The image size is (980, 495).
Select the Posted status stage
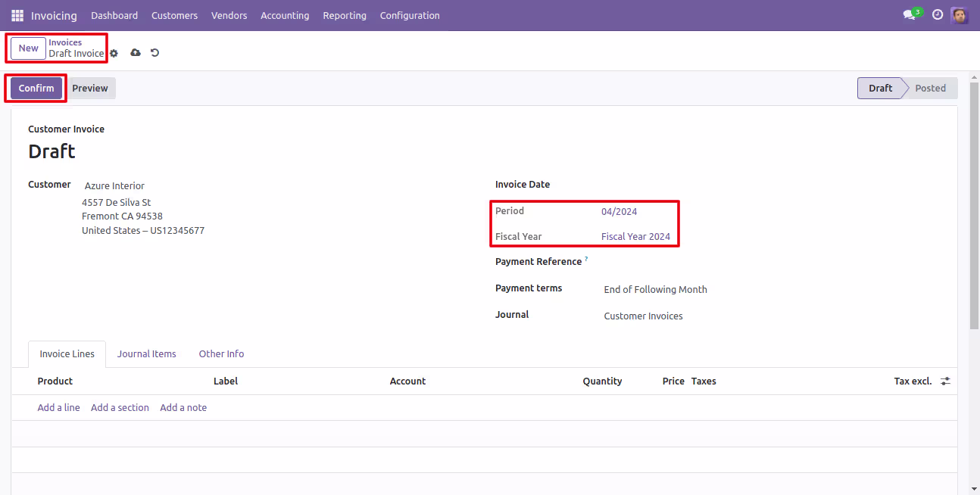point(930,88)
